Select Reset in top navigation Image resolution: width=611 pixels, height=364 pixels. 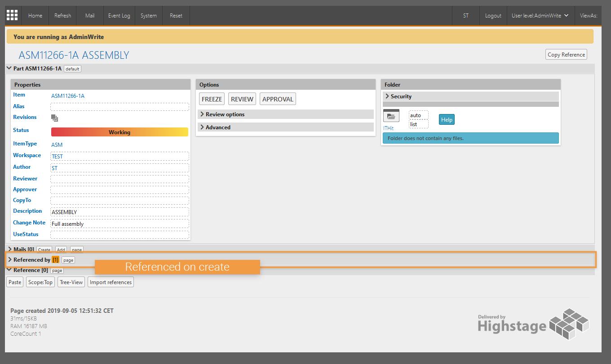[x=176, y=15]
